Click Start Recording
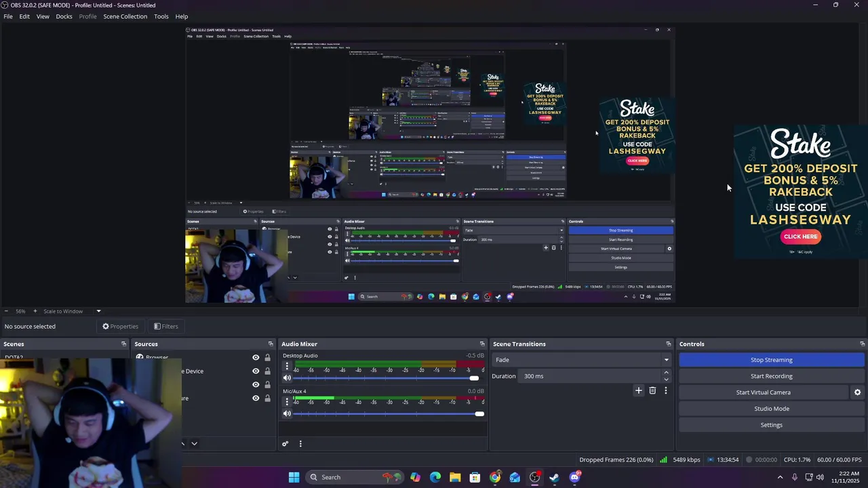Image resolution: width=868 pixels, height=488 pixels. tap(772, 376)
